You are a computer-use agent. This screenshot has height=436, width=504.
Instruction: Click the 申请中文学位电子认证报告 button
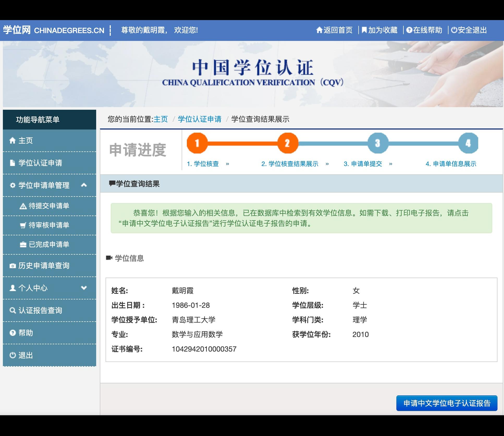447,403
